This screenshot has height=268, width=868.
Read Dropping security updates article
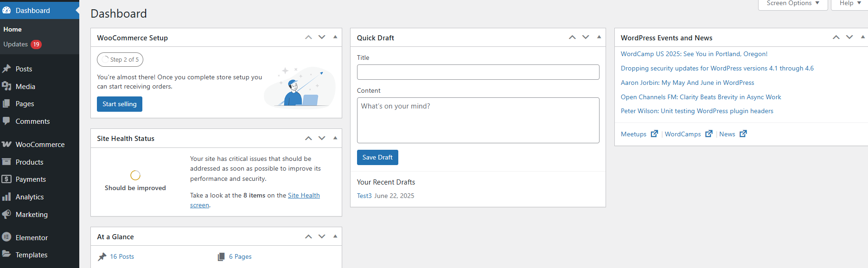[x=717, y=68]
